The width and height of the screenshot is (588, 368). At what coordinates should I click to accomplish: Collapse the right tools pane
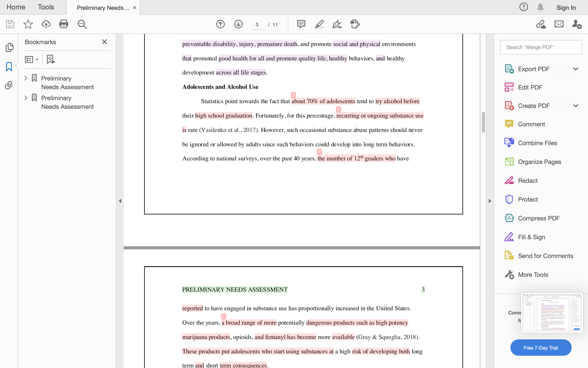pos(490,201)
